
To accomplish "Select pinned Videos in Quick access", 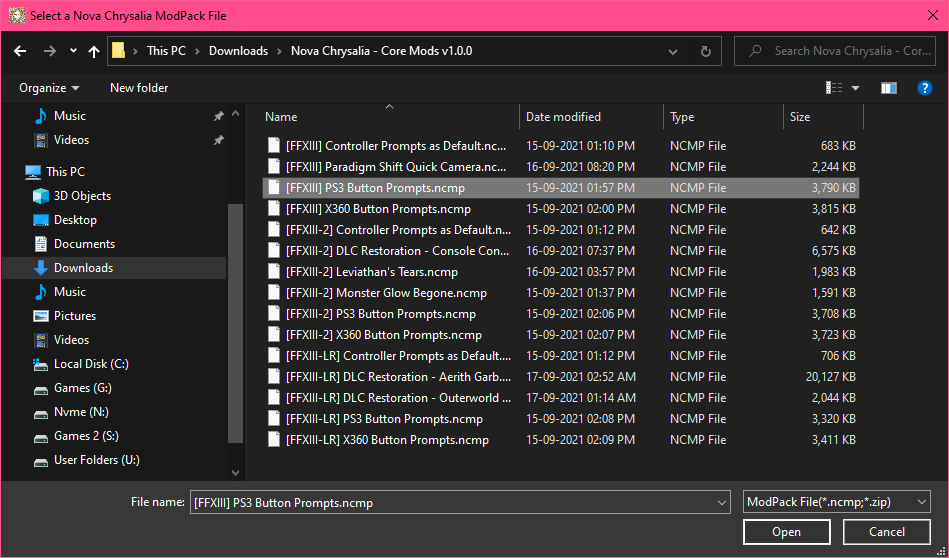I will point(71,140).
